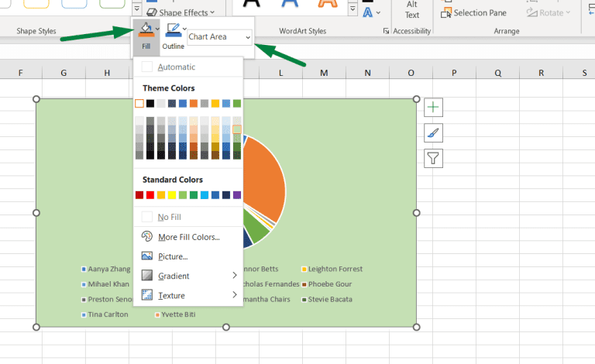Click legend entry Mihael Khan
This screenshot has height=364, width=595.
[x=105, y=284]
